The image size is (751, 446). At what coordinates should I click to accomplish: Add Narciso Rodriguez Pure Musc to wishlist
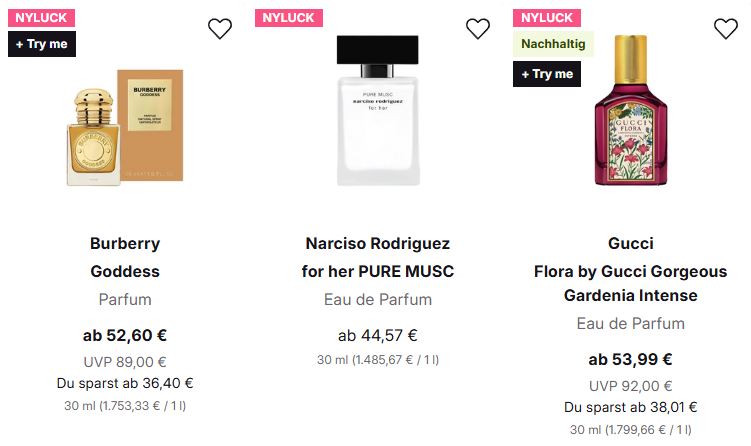479,29
